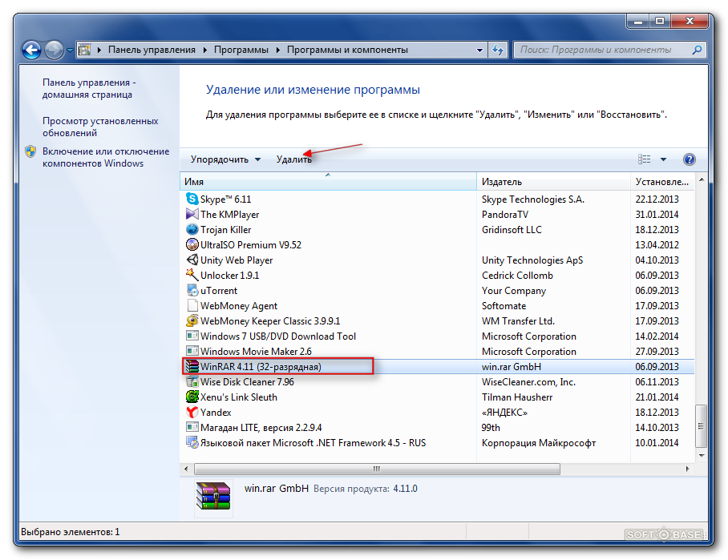Image resolution: width=728 pixels, height=560 pixels.
Task: Select the Skype™ 6.11 entry
Action: [225, 199]
